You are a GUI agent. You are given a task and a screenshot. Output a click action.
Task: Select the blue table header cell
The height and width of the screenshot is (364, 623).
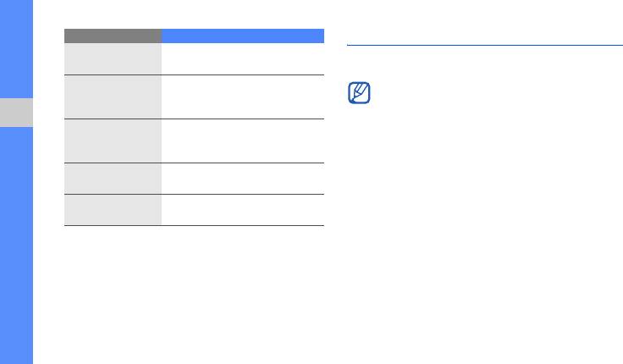(x=243, y=36)
